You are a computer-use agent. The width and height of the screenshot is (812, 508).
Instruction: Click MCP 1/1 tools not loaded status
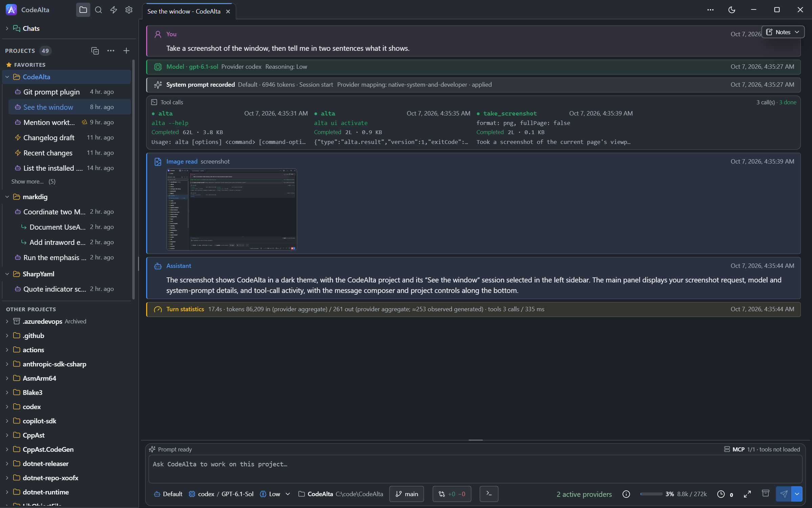(x=762, y=449)
